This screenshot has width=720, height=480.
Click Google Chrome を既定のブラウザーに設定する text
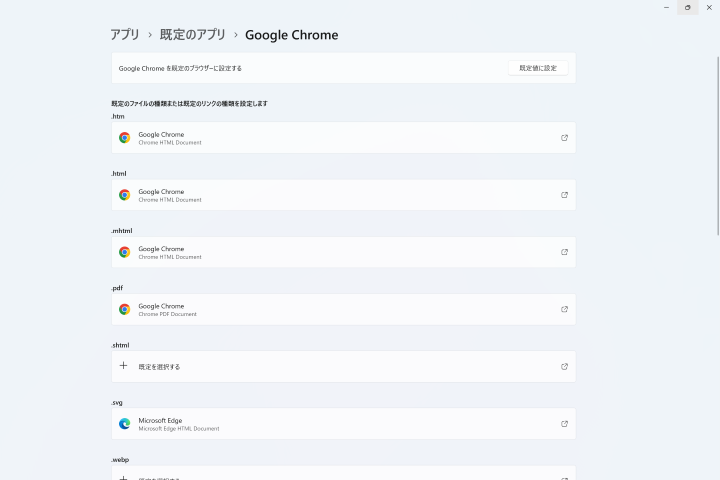point(180,68)
